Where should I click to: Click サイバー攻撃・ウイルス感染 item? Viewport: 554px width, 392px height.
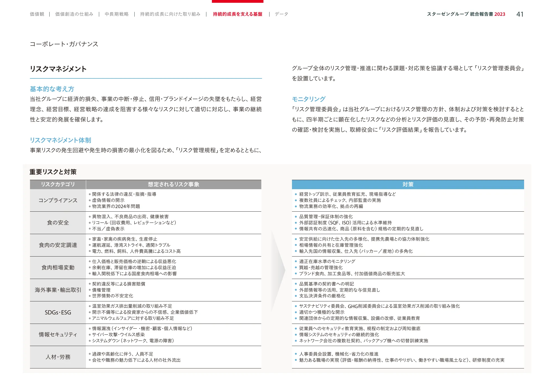pyautogui.click(x=118, y=335)
